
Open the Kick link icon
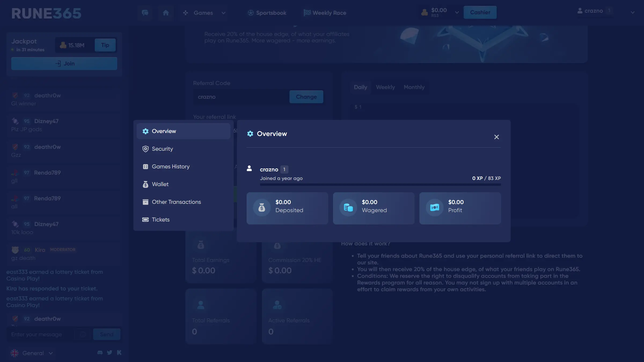tap(119, 353)
